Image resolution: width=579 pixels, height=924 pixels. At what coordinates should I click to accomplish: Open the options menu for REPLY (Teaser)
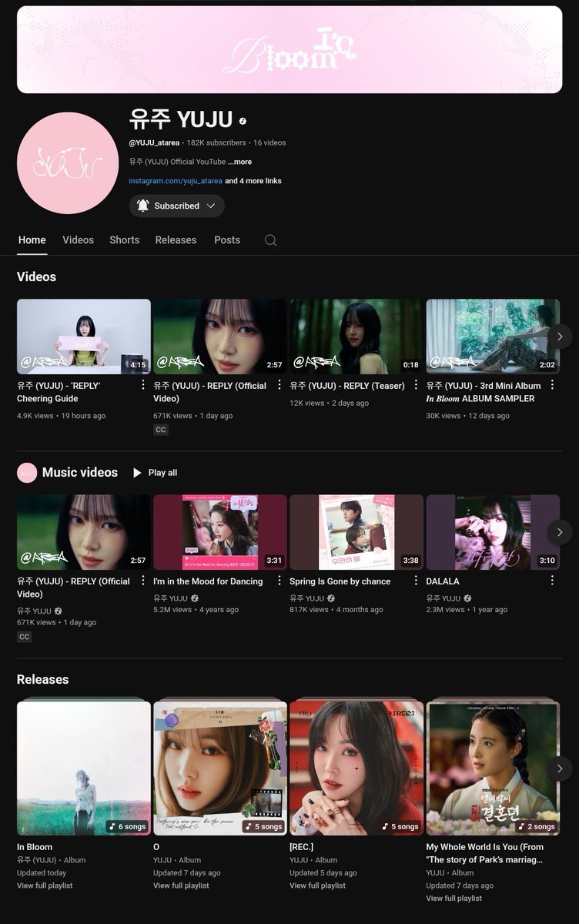tap(416, 385)
